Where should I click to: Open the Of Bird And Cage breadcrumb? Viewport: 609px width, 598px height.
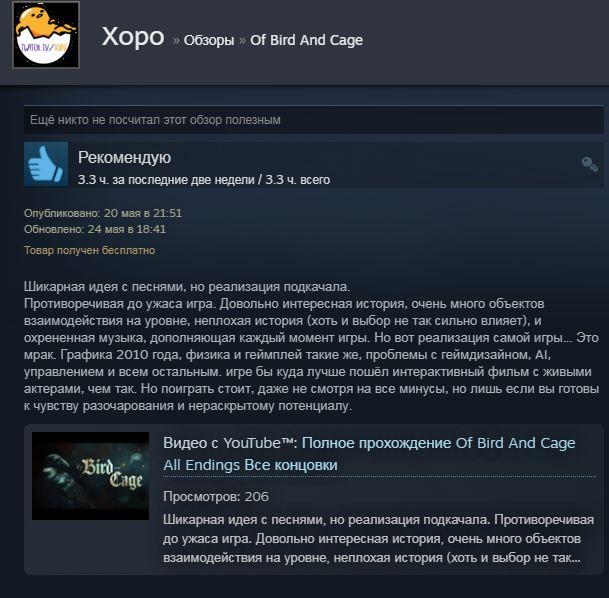[306, 40]
